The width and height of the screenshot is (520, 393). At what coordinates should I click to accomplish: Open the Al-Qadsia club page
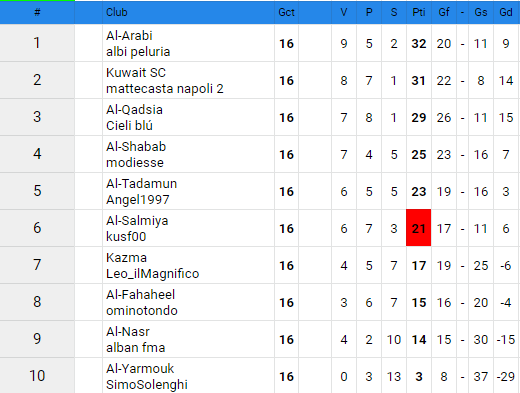coord(134,110)
